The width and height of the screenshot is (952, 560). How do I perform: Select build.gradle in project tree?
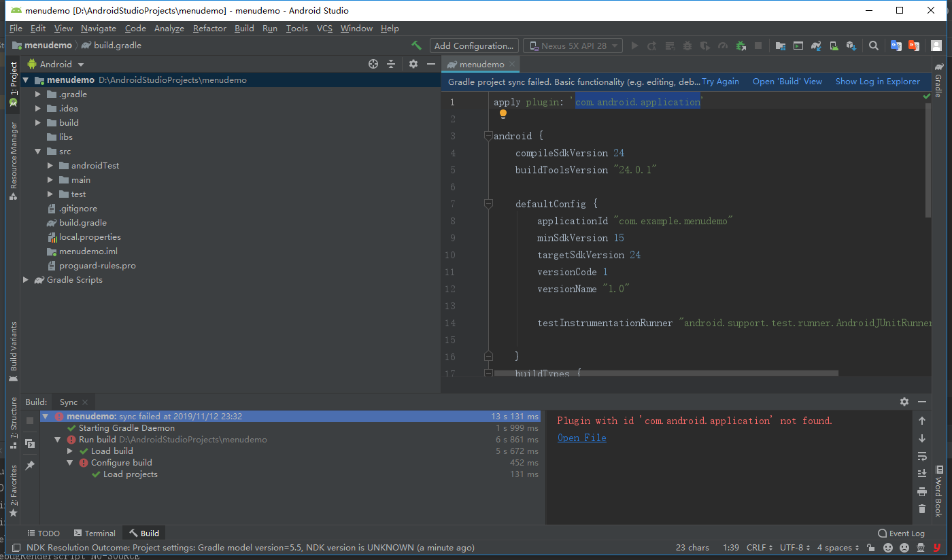click(83, 223)
